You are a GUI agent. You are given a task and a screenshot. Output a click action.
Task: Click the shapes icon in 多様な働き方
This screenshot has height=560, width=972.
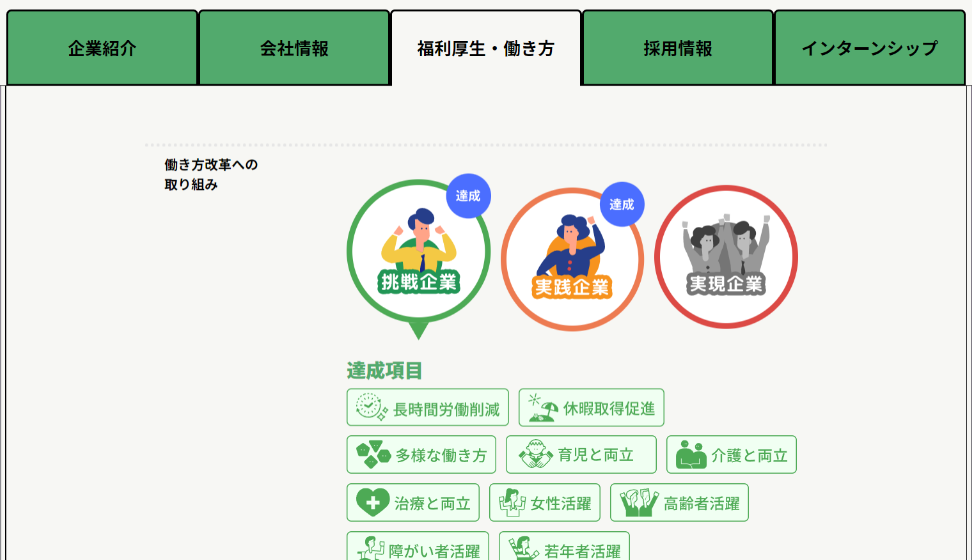[x=373, y=455]
